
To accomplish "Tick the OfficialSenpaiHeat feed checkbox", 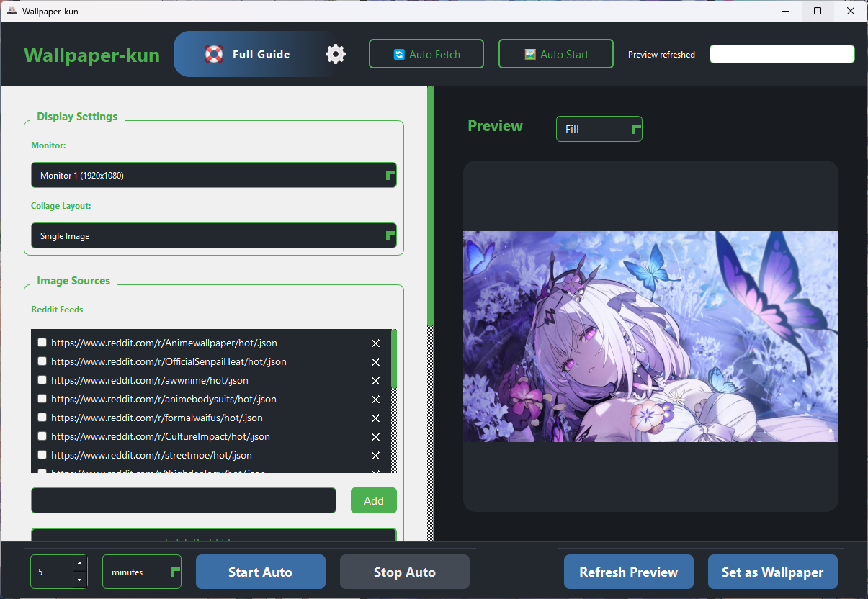I will coord(42,361).
